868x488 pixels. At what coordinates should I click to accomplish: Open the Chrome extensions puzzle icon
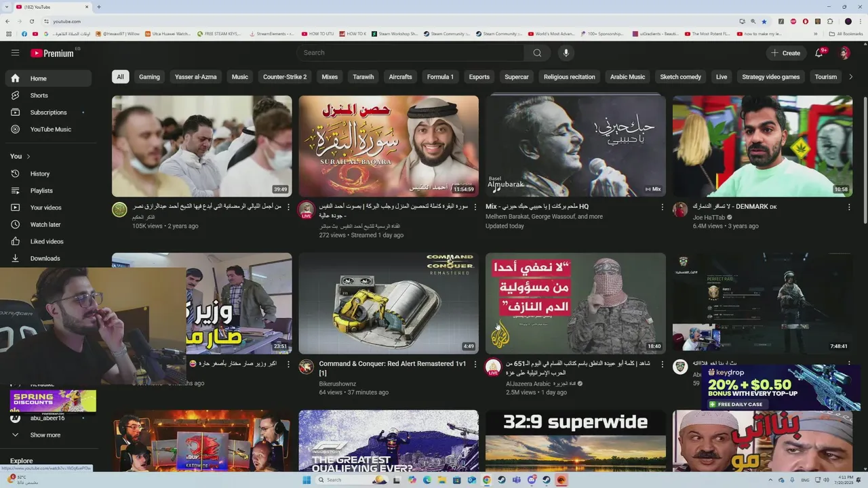click(x=830, y=22)
